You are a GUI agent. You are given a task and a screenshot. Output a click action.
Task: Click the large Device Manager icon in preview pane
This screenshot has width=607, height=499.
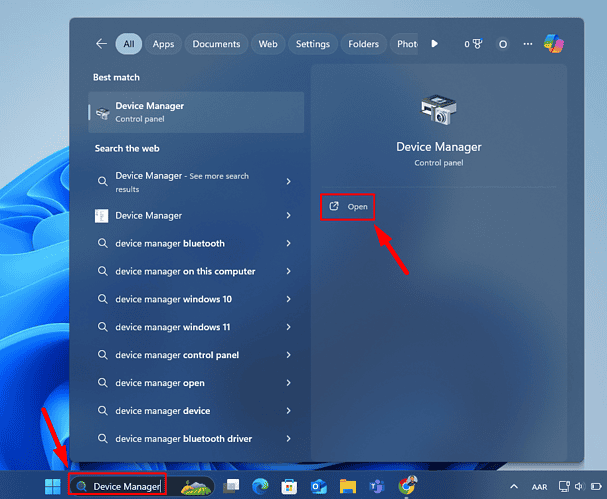pos(439,110)
